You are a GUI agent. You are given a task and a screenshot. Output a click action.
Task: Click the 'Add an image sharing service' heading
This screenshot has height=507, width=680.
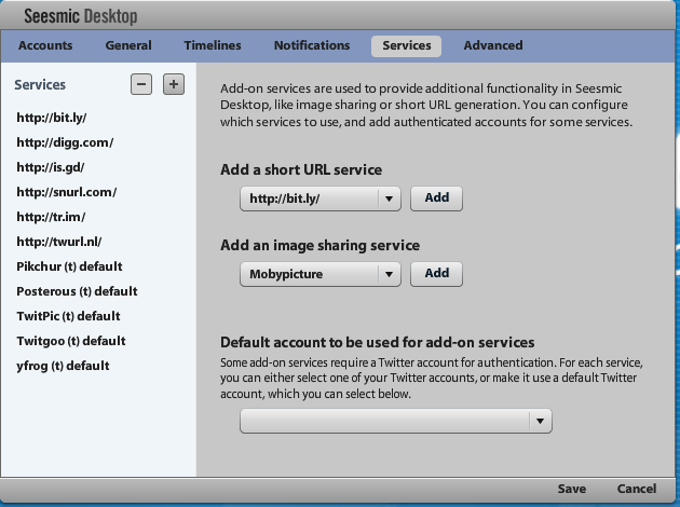click(x=320, y=245)
